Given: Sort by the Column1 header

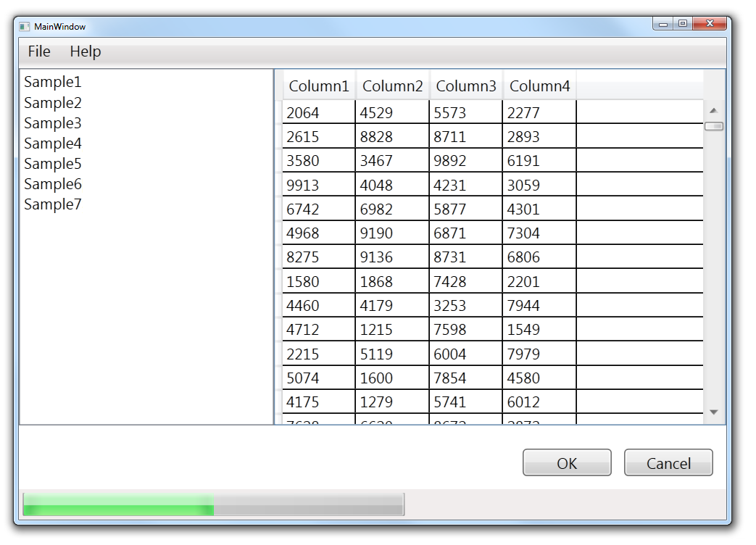Looking at the screenshot, I should (x=319, y=86).
